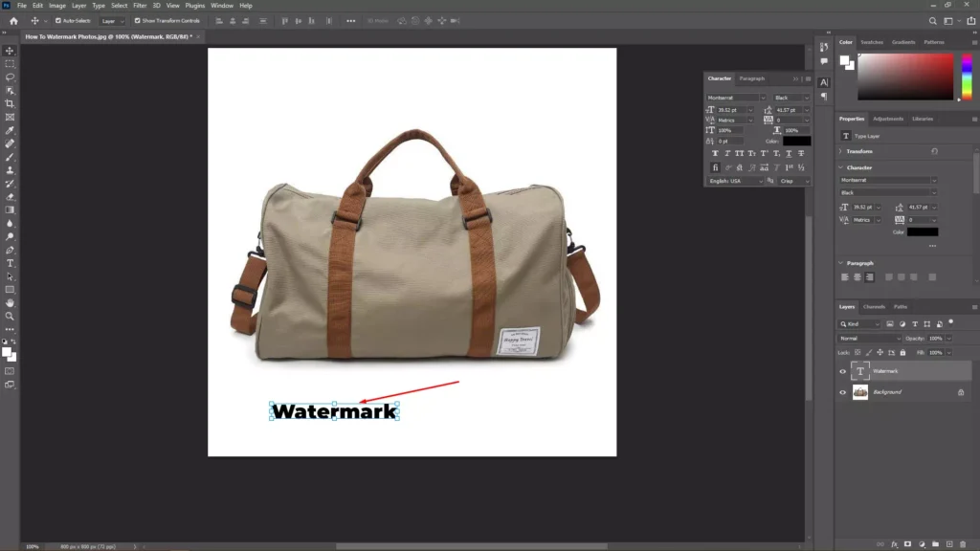Click more options dots in Properties Character
This screenshot has height=551, width=980.
(x=932, y=246)
